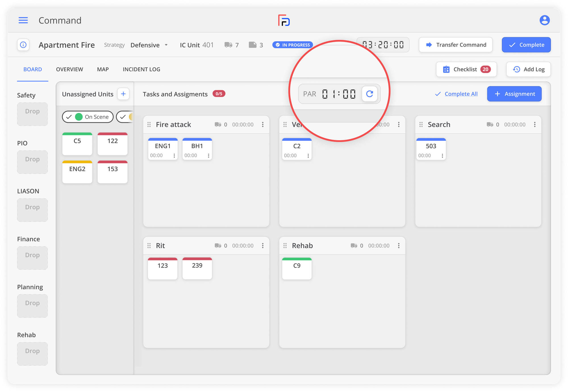Reset the PAR timer with refresh icon
The image size is (568, 392).
point(369,94)
